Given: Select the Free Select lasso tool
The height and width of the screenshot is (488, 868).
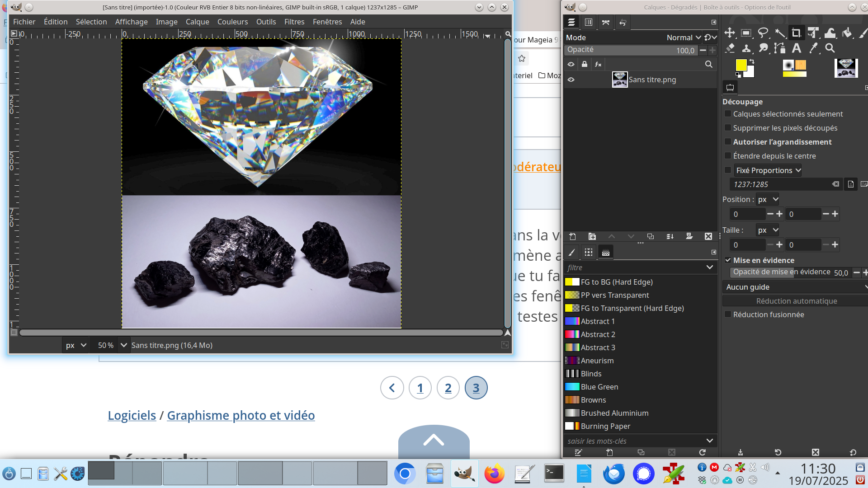Looking at the screenshot, I should coord(763,33).
